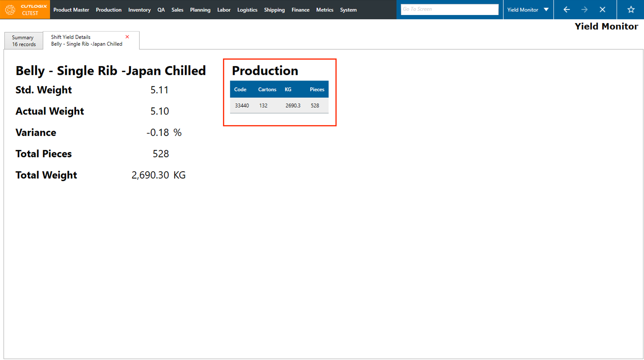Click the forward arrow navigation icon
644x360 pixels.
point(584,10)
